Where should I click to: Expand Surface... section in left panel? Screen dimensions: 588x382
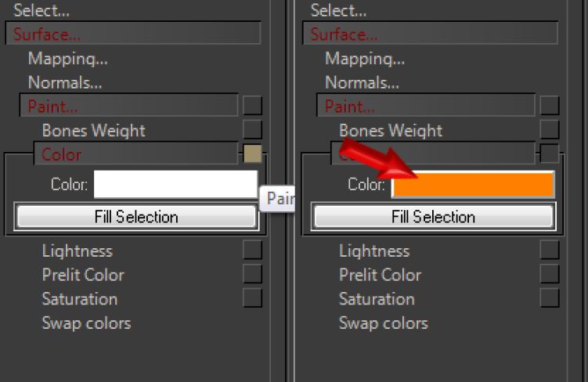47,34
